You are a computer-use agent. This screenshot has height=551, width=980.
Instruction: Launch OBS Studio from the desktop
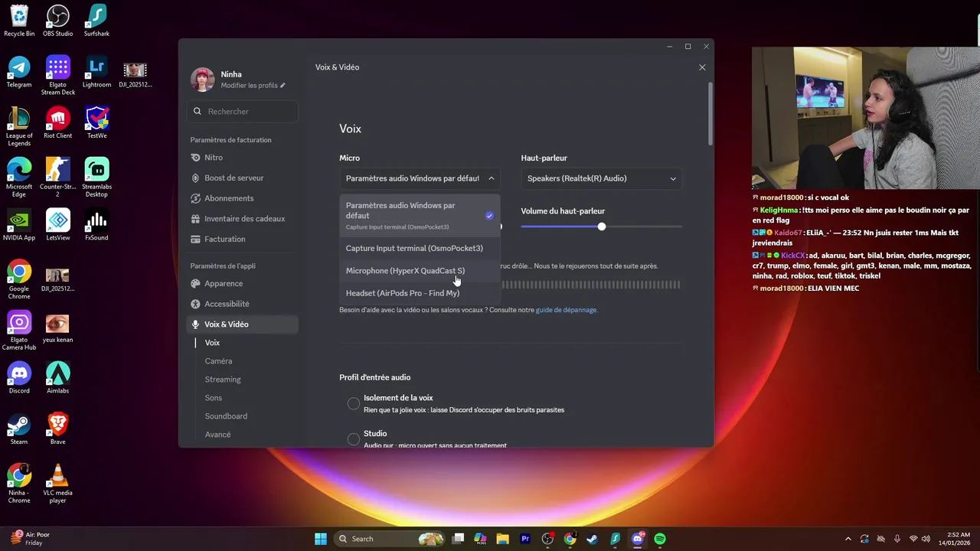coord(58,21)
